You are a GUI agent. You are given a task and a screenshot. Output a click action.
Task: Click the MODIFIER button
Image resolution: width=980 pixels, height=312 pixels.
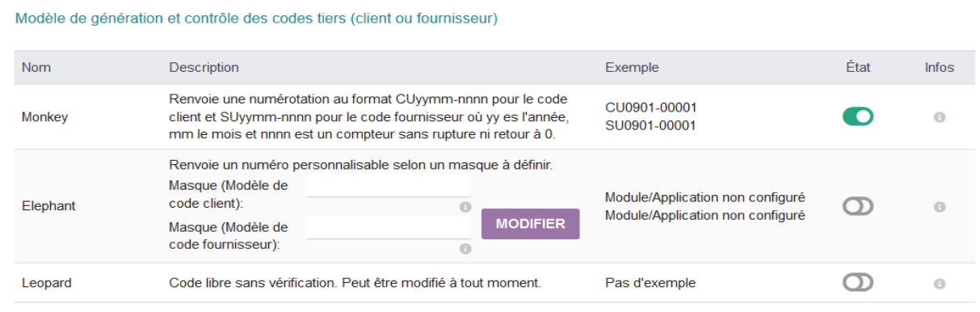[x=531, y=224]
